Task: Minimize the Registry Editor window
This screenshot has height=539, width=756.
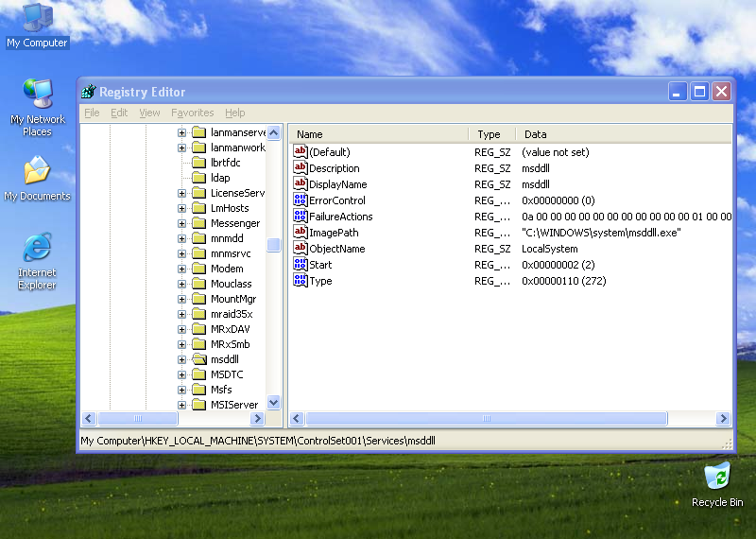Action: tap(678, 91)
